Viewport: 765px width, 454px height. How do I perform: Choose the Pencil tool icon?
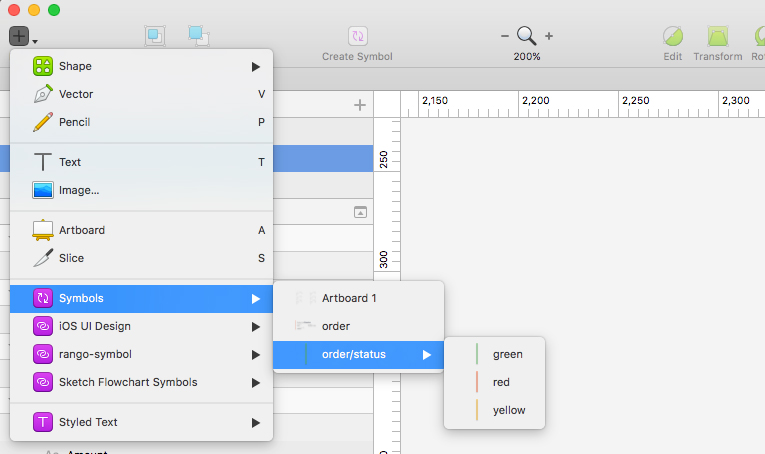point(42,122)
